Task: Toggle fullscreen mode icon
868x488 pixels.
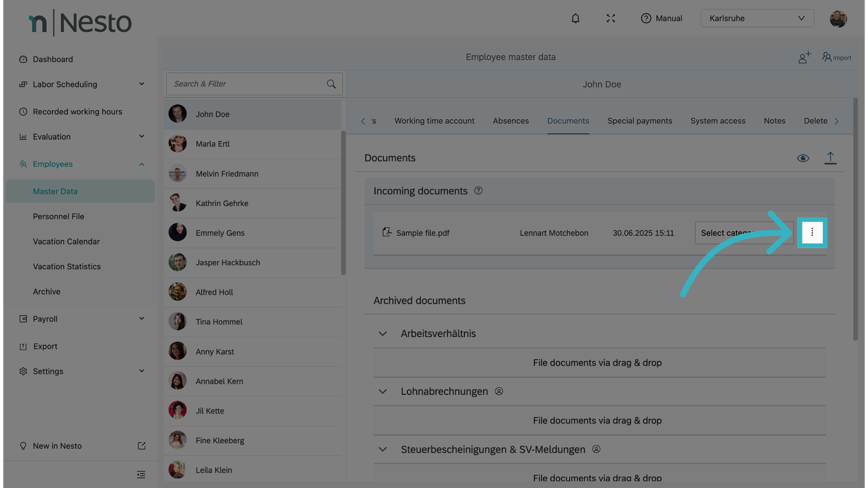Action: (x=611, y=19)
